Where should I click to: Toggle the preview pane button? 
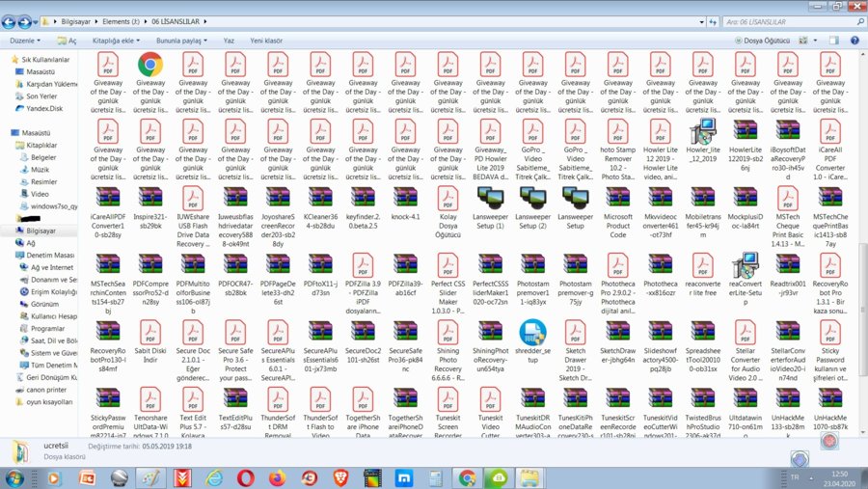coord(833,41)
